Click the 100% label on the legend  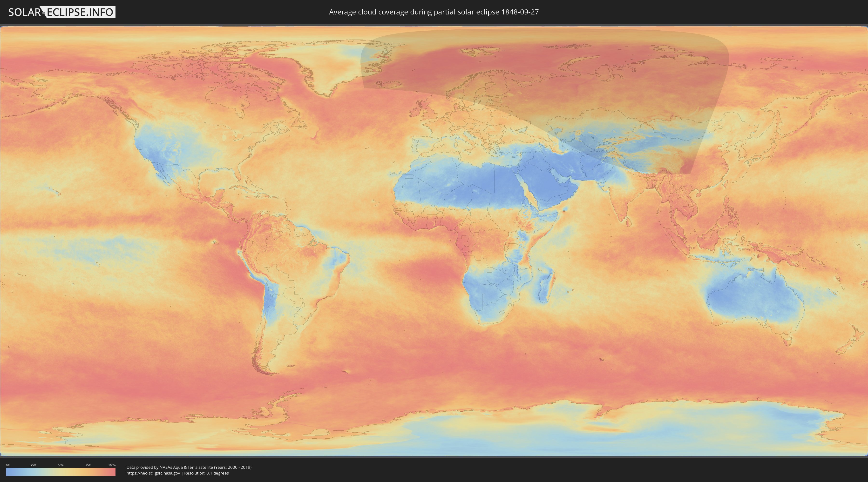pyautogui.click(x=112, y=465)
